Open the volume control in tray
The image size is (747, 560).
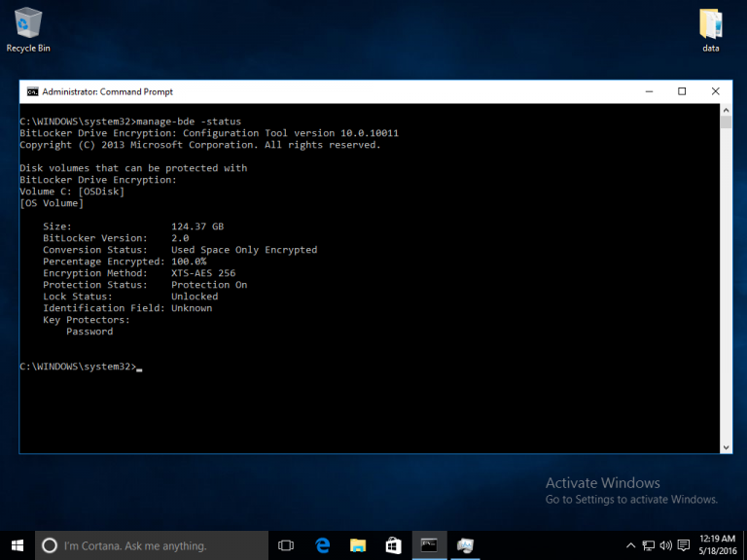(665, 545)
